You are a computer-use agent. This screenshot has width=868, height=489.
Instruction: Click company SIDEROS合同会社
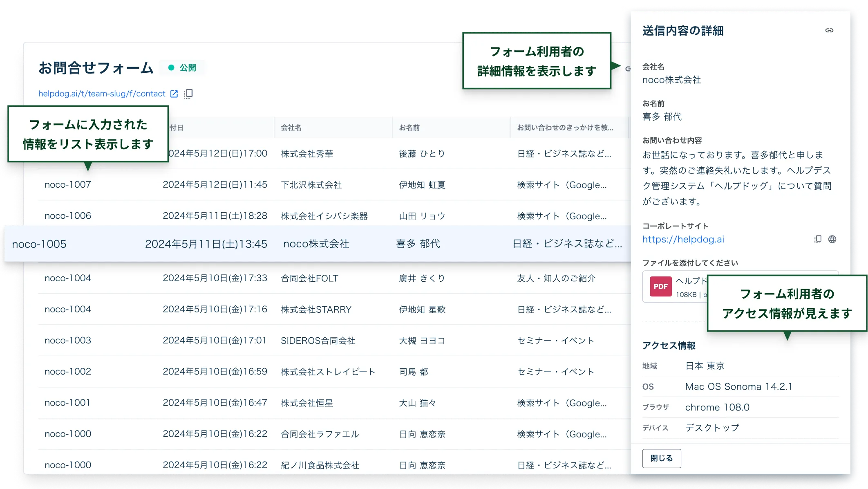click(318, 341)
